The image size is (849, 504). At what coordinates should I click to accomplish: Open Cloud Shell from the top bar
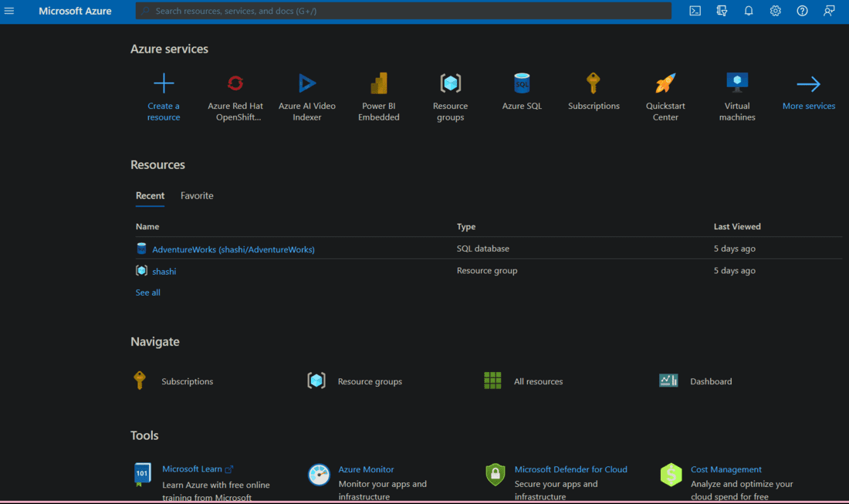click(x=695, y=11)
